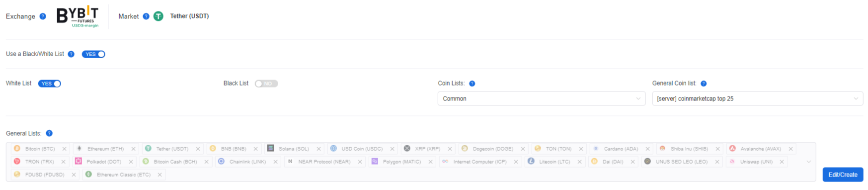
Task: Remove Bitcoin (BTC) from the list
Action: pyautogui.click(x=64, y=149)
